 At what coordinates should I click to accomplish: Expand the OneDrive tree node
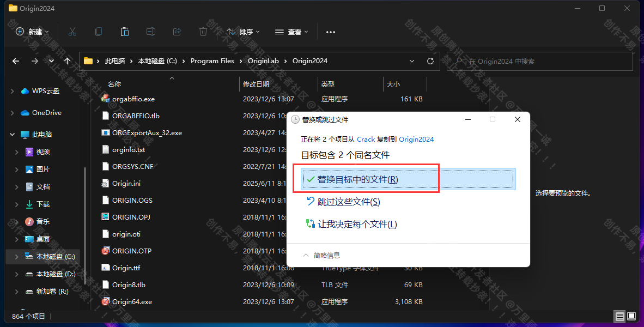coord(13,113)
